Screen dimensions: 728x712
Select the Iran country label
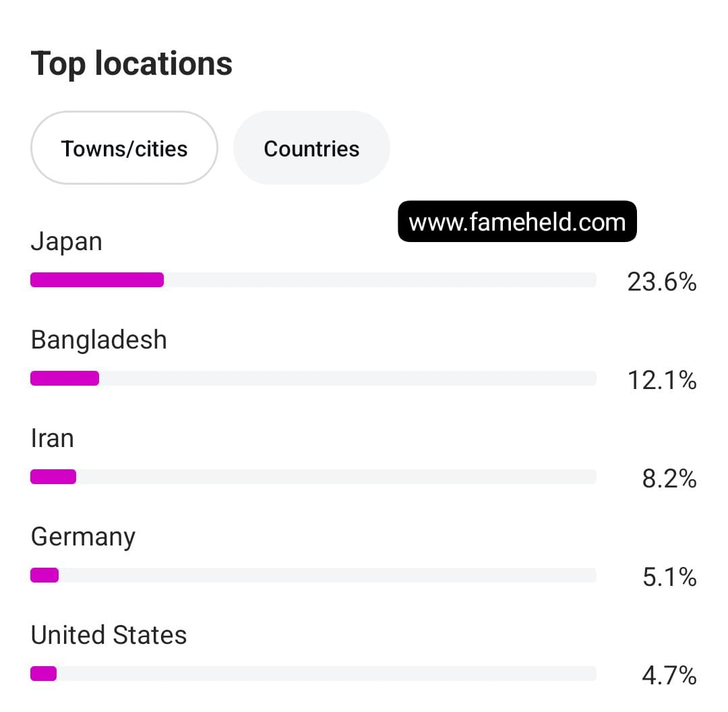coord(53,438)
